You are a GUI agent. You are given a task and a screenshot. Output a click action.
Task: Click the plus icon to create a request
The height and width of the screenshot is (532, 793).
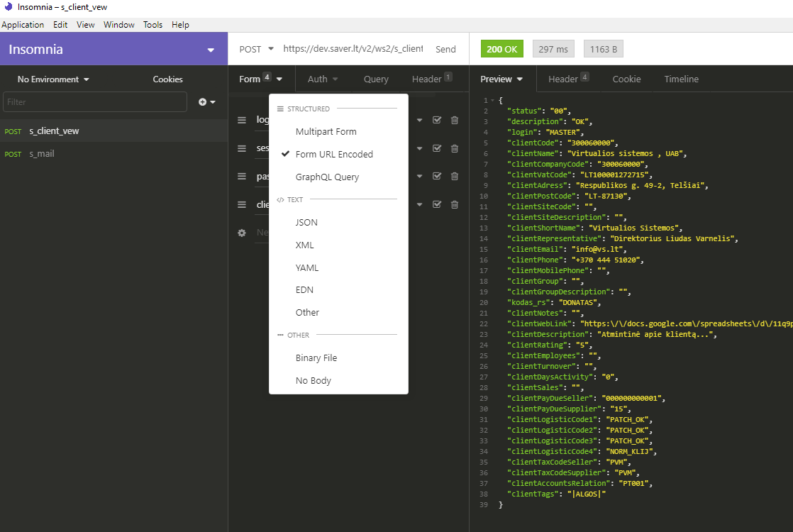[202, 101]
